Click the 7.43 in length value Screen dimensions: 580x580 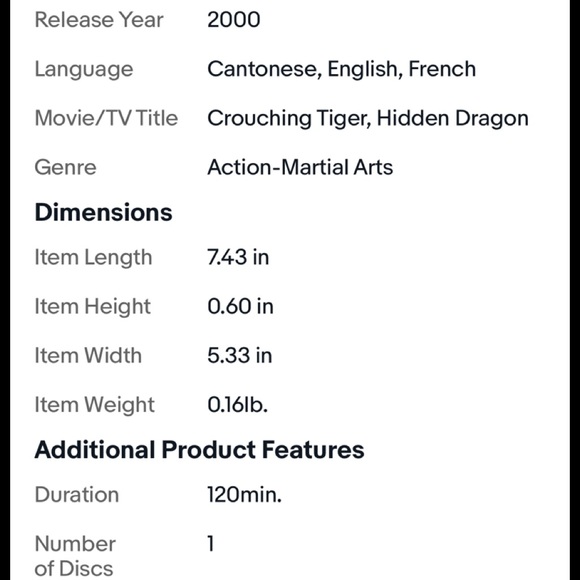pos(238,257)
